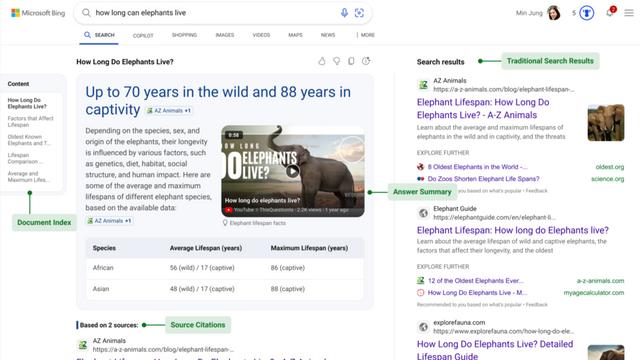The height and width of the screenshot is (360, 640).
Task: Open 'Elephant Lifespan: How Long Do Elephants Live? - A-Z Animals'
Action: 483,109
